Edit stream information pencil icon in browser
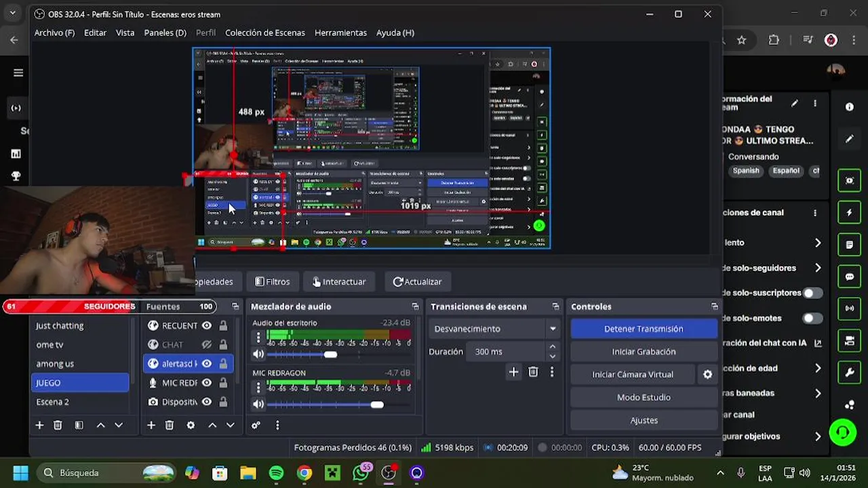The image size is (868, 488). click(795, 103)
